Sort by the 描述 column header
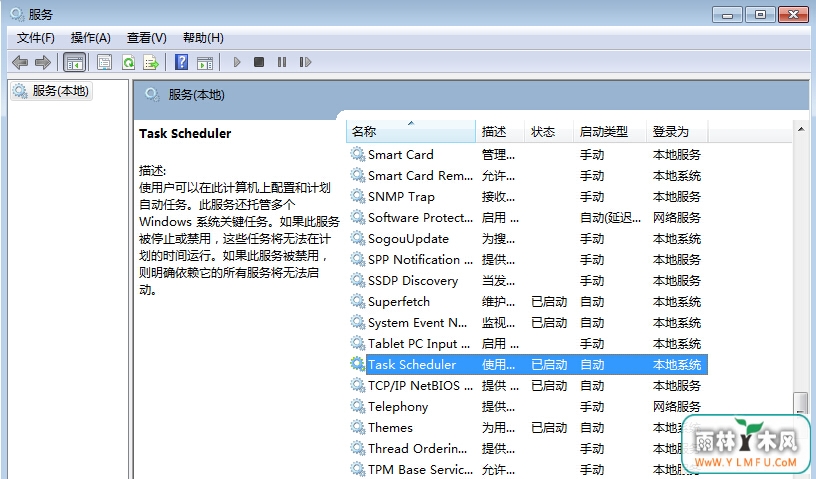This screenshot has height=479, width=816. coord(500,131)
